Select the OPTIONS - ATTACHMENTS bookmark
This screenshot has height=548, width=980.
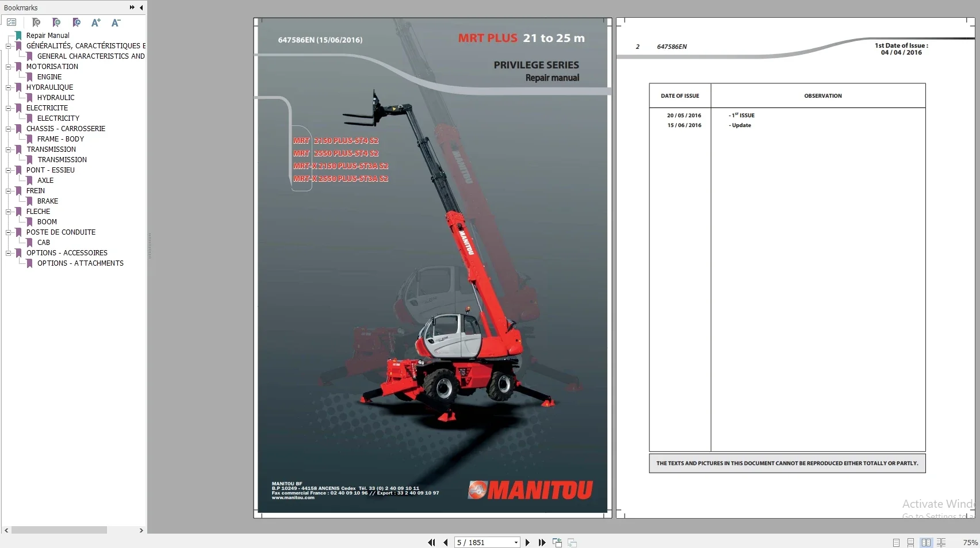point(81,263)
